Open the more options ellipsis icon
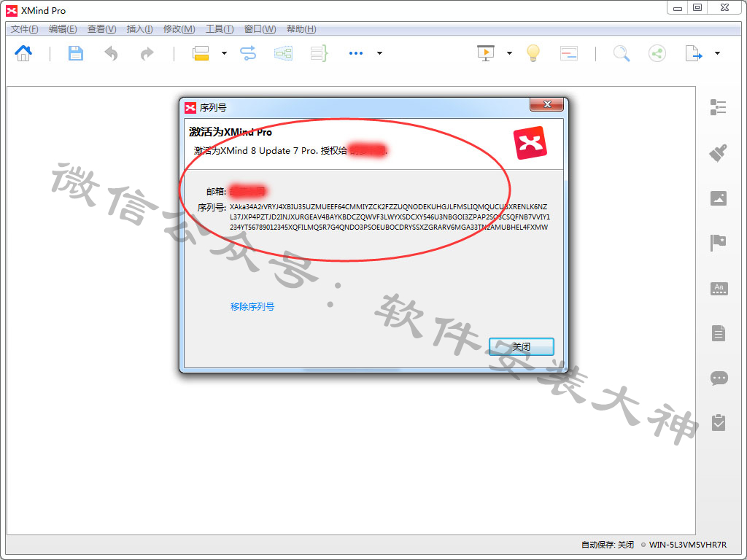The width and height of the screenshot is (747, 560). click(x=356, y=53)
